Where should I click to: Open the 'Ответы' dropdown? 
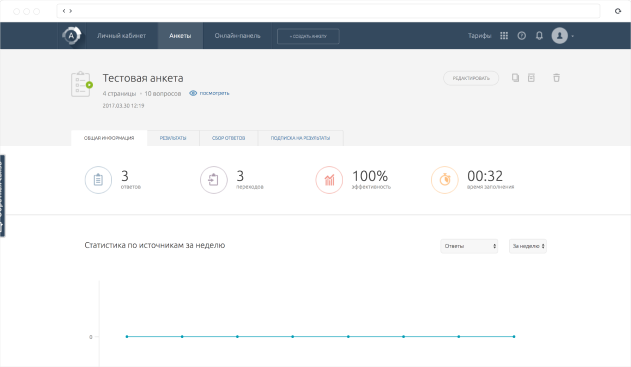(469, 246)
